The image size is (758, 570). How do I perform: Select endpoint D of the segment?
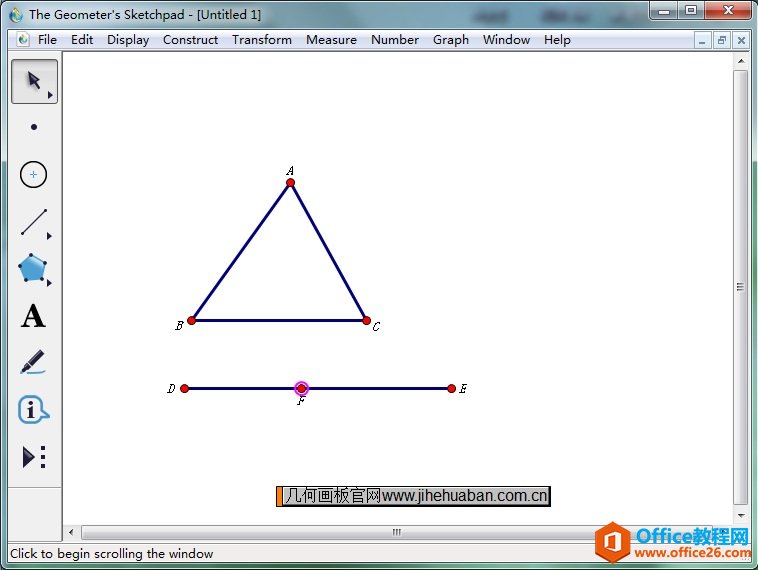[x=184, y=388]
